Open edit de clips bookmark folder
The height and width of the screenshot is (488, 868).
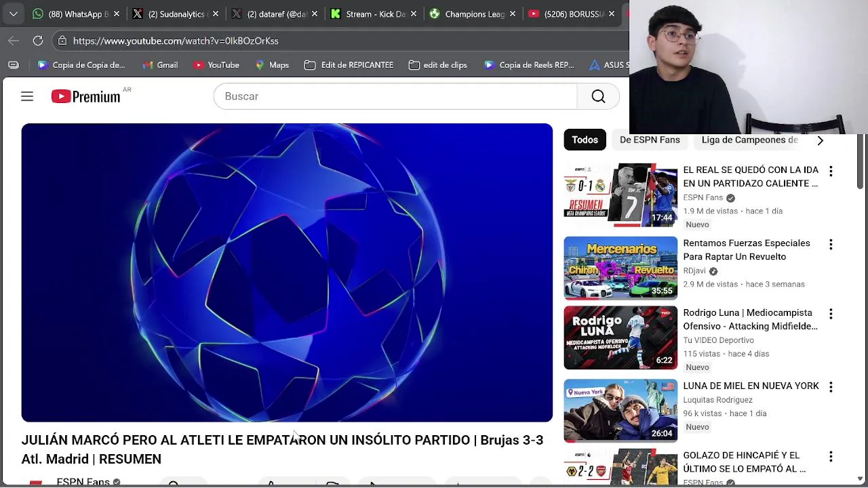point(438,65)
